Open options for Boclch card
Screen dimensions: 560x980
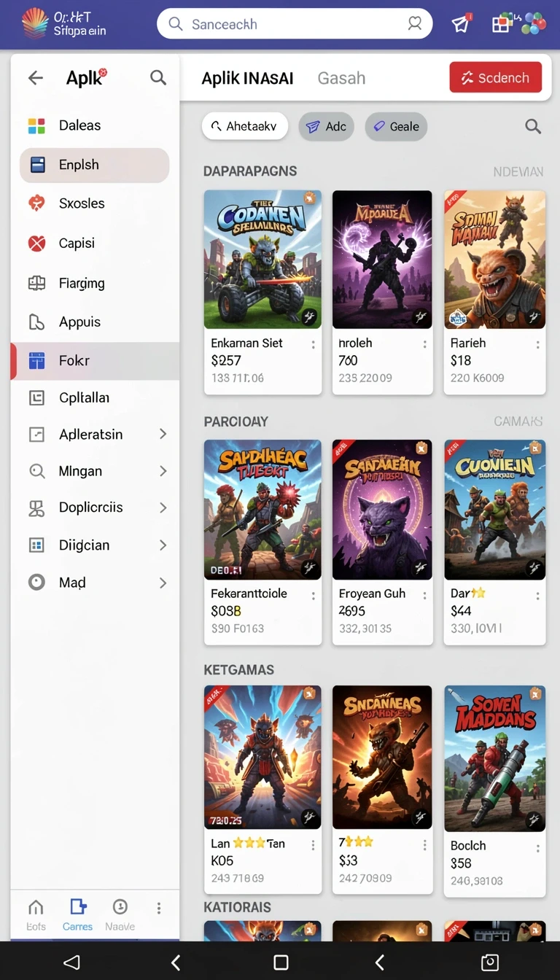tap(538, 848)
